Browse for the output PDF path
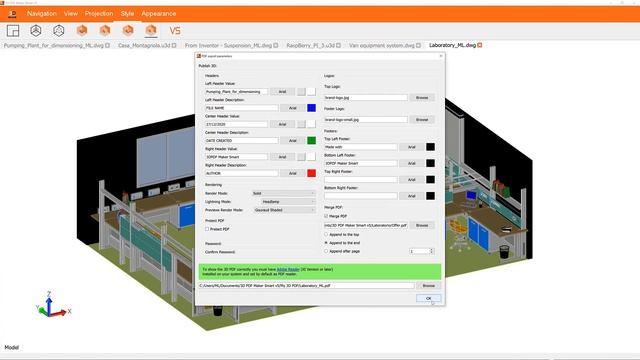This screenshot has width=640, height=360. (429, 286)
